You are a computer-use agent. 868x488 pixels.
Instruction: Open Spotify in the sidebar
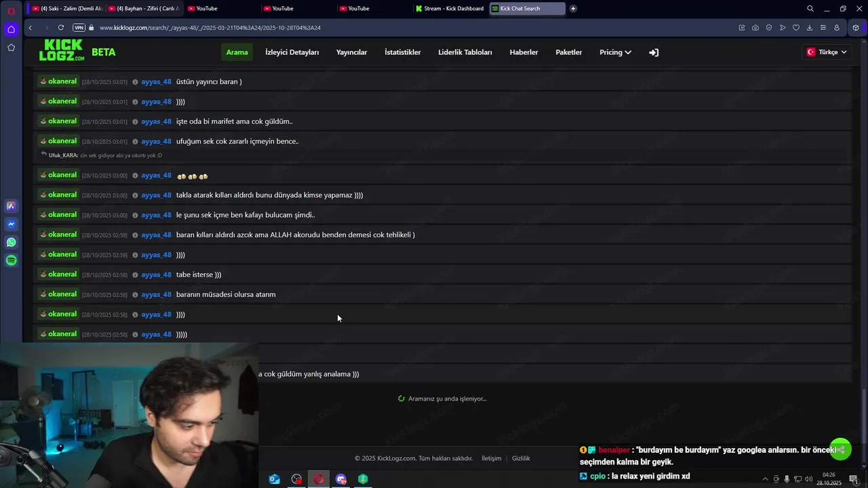point(11,260)
